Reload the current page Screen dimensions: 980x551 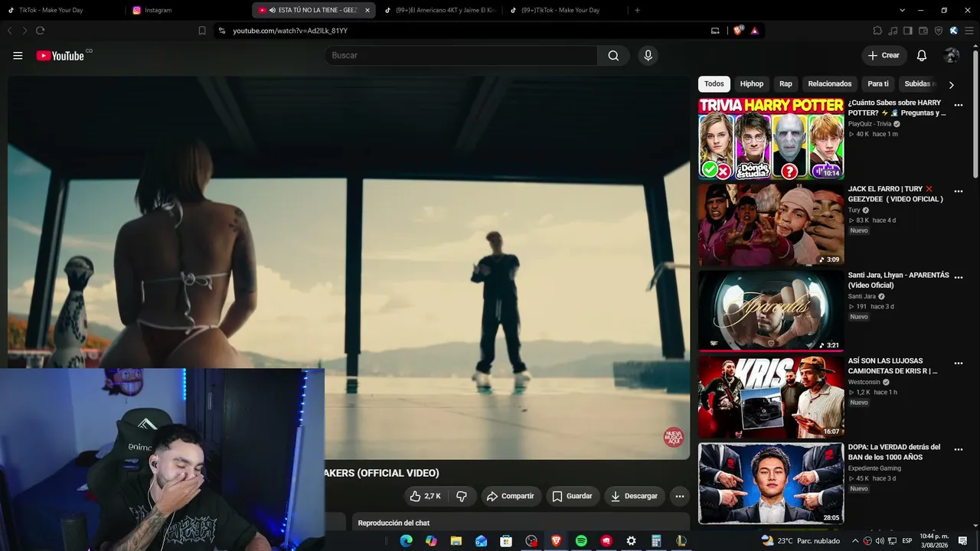point(40,31)
